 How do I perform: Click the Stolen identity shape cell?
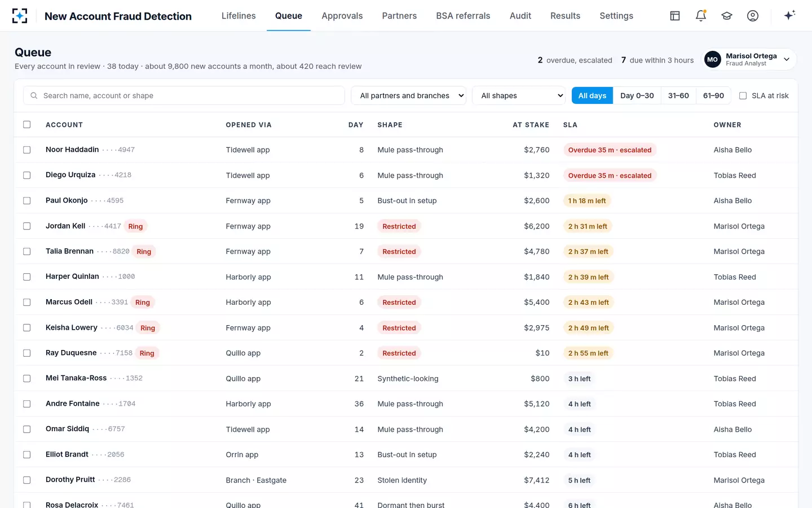(402, 480)
